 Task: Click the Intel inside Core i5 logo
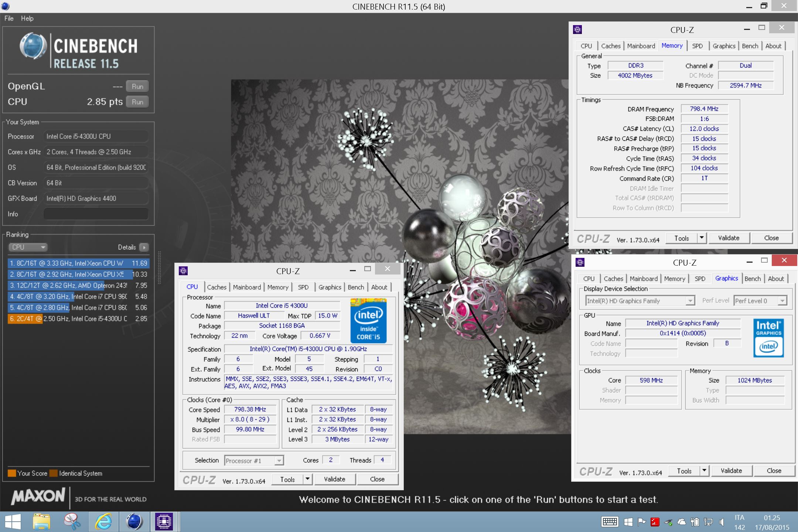tap(368, 321)
